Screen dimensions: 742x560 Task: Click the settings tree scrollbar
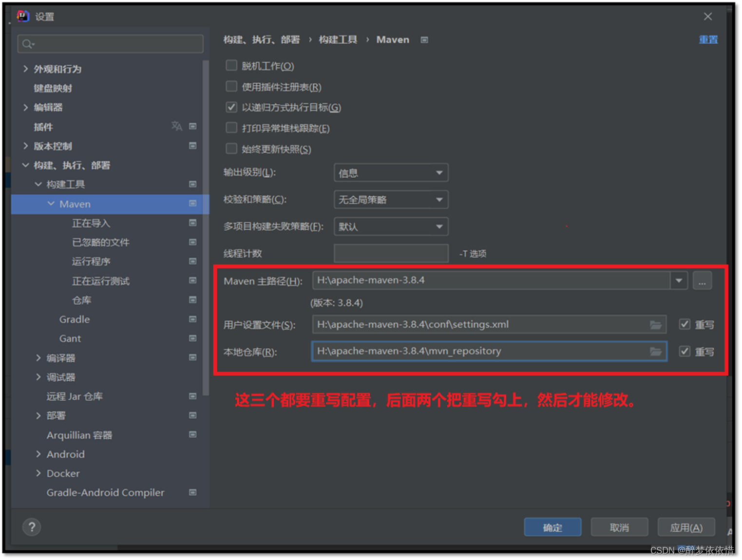tap(206, 227)
